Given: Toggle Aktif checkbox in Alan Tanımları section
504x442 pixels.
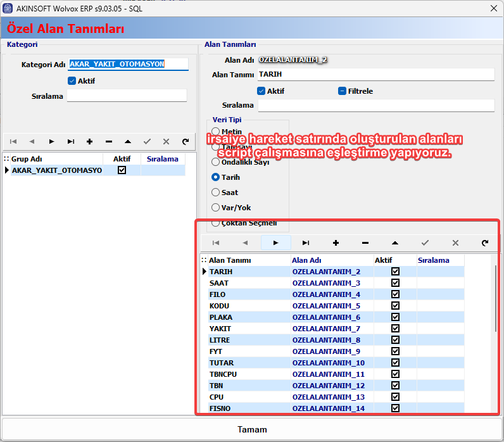Looking at the screenshot, I should [x=261, y=91].
